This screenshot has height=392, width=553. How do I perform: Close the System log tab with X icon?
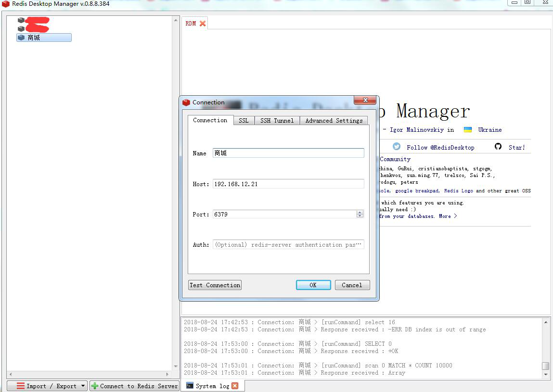[235, 386]
